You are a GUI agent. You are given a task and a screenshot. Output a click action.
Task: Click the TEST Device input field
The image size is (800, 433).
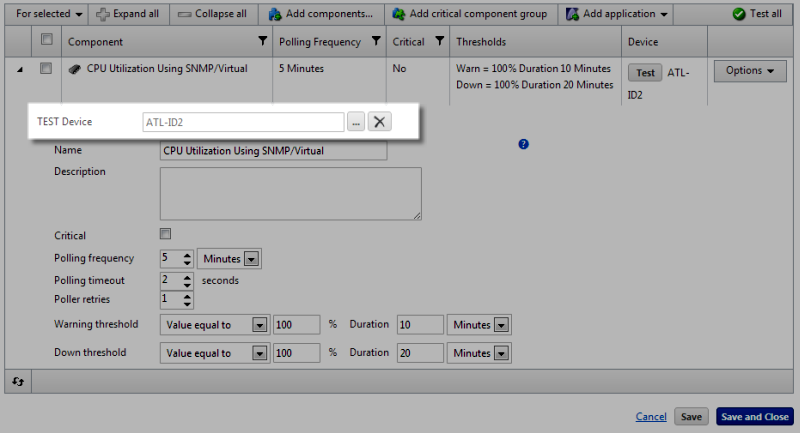point(243,122)
